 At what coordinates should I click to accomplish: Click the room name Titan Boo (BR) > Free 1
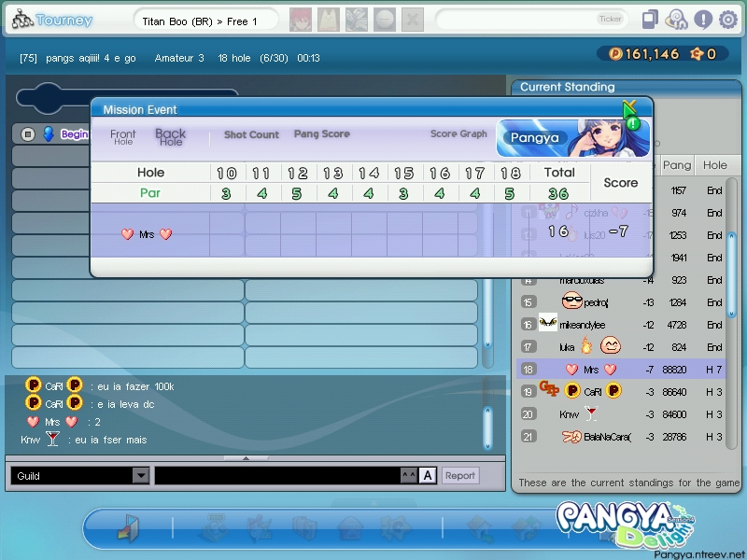(200, 21)
